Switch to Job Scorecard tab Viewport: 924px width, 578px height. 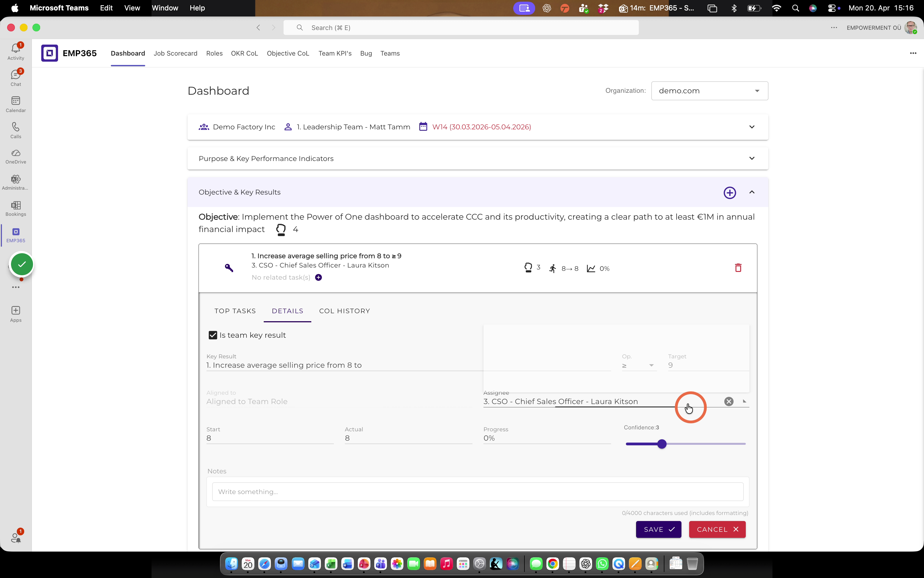pos(175,53)
